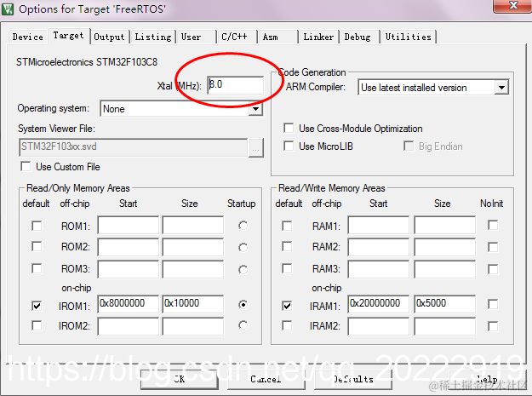Image resolution: width=532 pixels, height=396 pixels.
Task: Select the ROM3 Startup radio button
Action: point(243,270)
